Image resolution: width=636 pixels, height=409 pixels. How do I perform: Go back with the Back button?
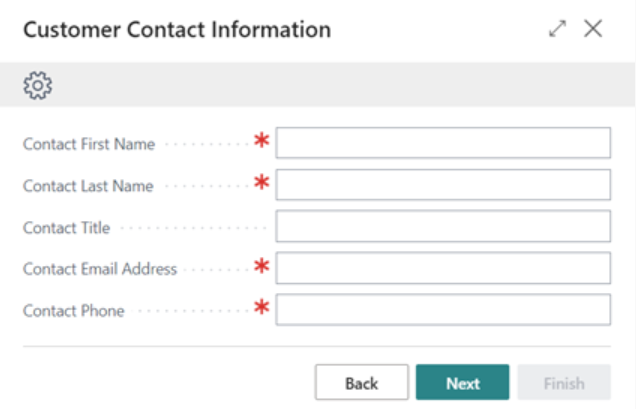pyautogui.click(x=361, y=383)
